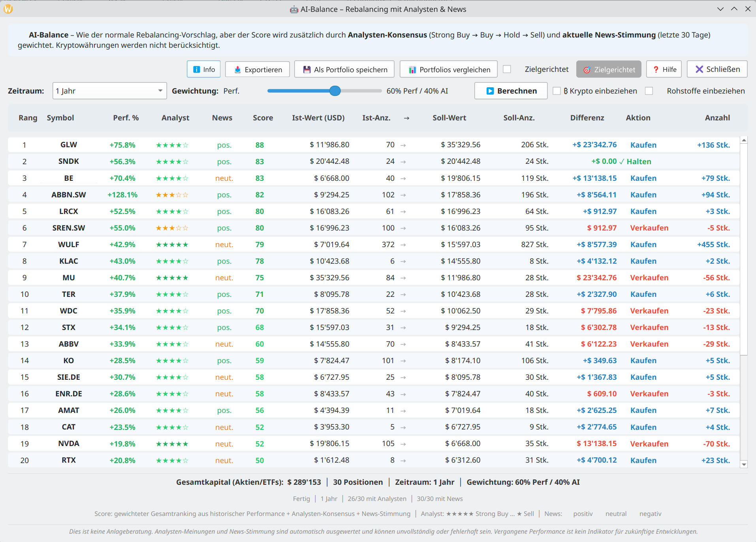Image resolution: width=756 pixels, height=542 pixels.
Task: Click the Soll-Wert column header
Action: click(449, 118)
